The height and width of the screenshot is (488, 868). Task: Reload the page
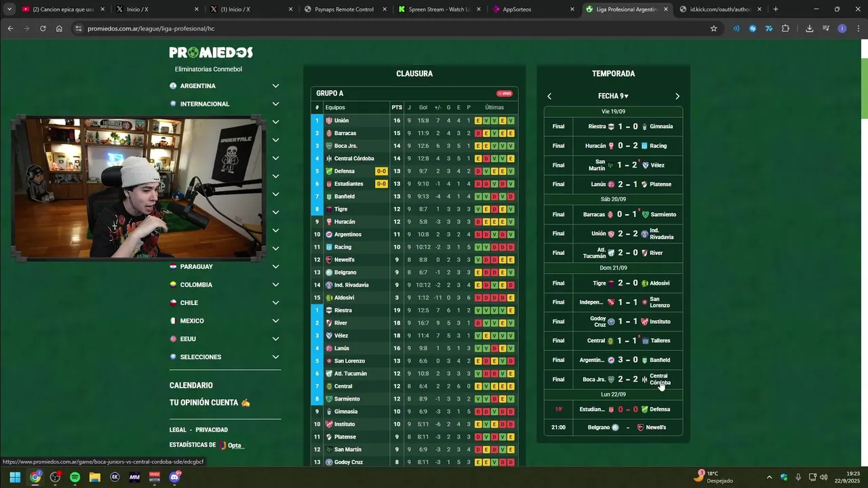tap(43, 28)
